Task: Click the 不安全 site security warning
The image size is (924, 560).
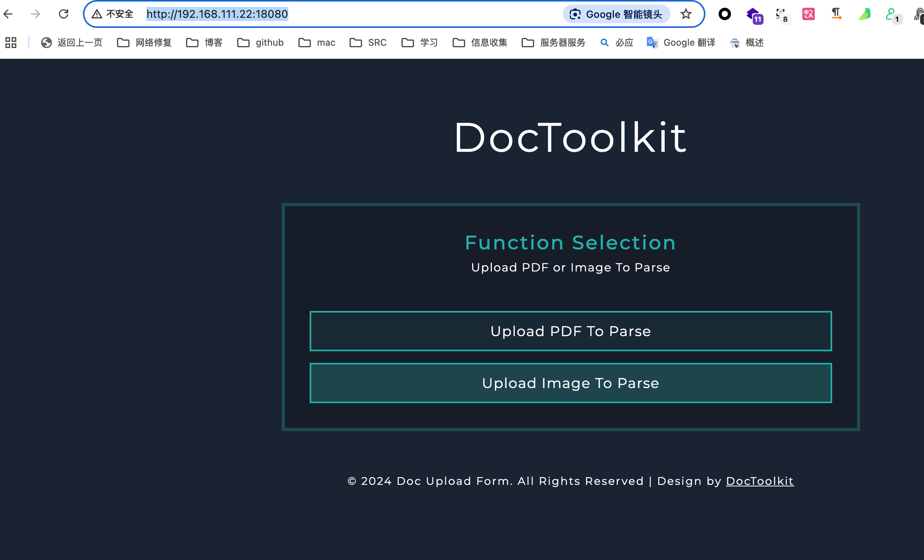Action: pyautogui.click(x=113, y=14)
